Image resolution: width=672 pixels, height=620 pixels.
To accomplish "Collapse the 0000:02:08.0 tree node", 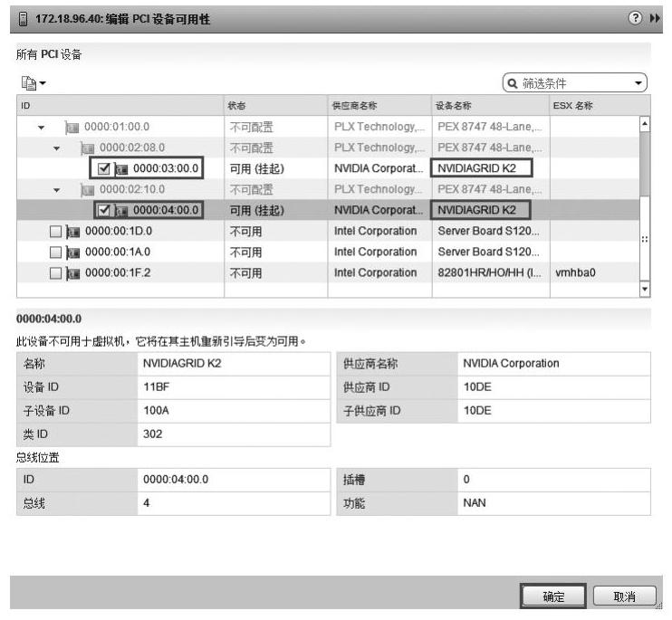I will click(56, 148).
